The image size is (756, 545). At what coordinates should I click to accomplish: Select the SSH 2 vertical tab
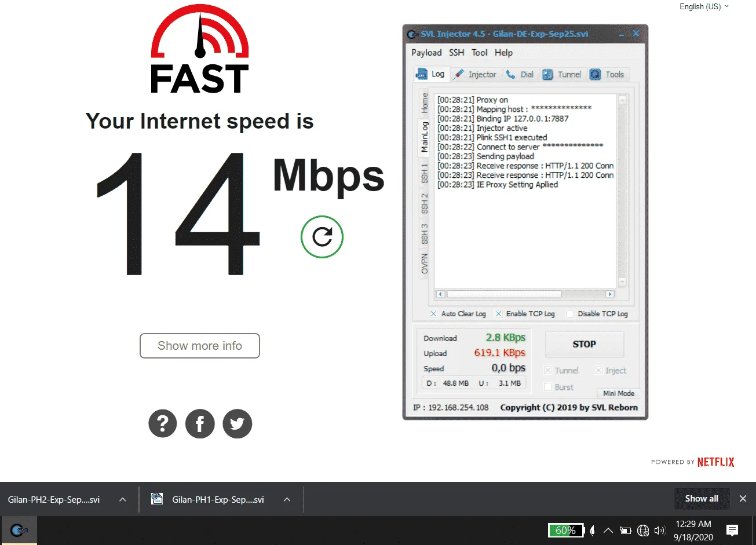click(x=425, y=204)
